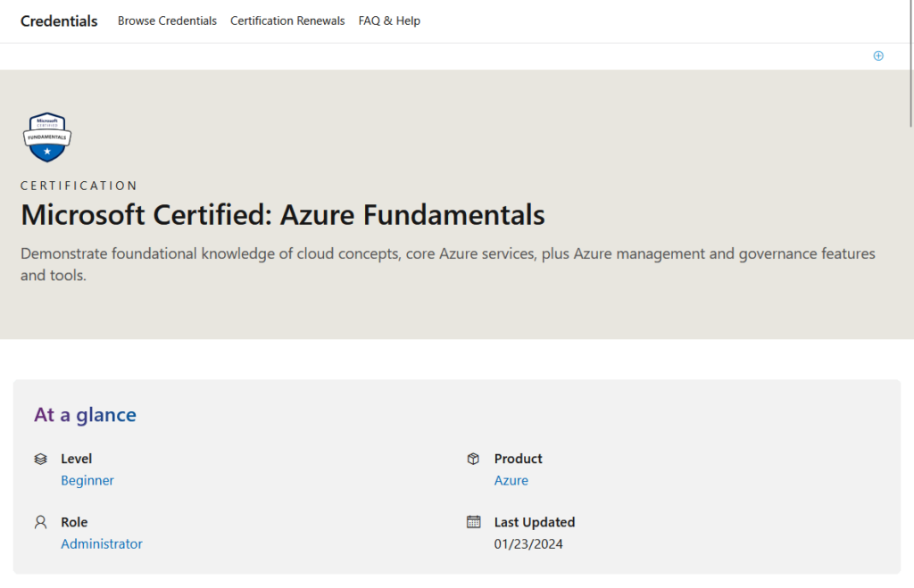Open the FAQ & Help page
The width and height of the screenshot is (914, 588).
pyautogui.click(x=389, y=21)
